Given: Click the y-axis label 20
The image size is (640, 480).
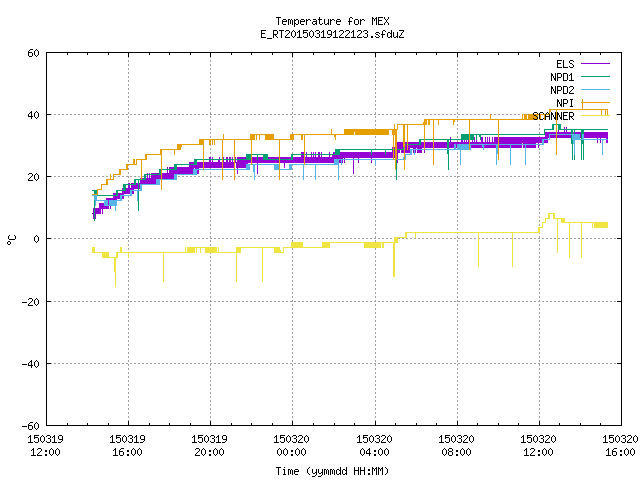Looking at the screenshot, I should click(x=33, y=177).
